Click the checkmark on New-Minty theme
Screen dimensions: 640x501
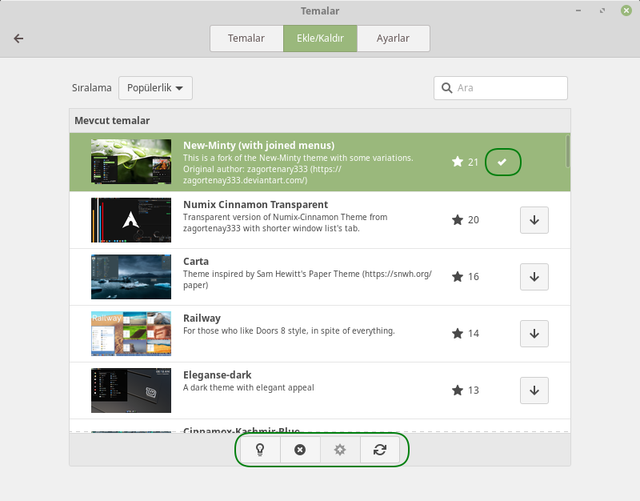click(x=502, y=162)
